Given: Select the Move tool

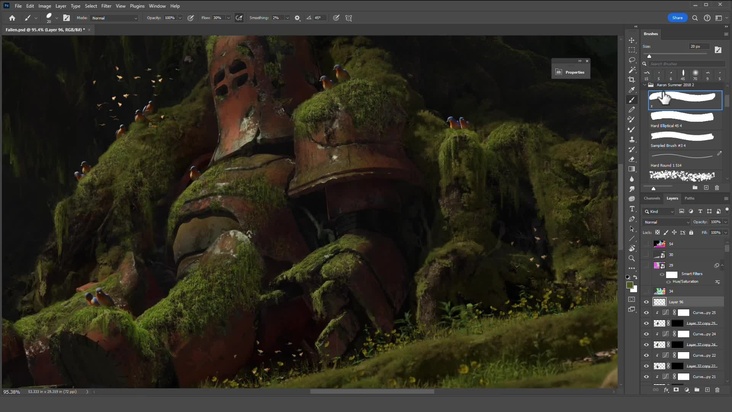Looking at the screenshot, I should tap(632, 40).
